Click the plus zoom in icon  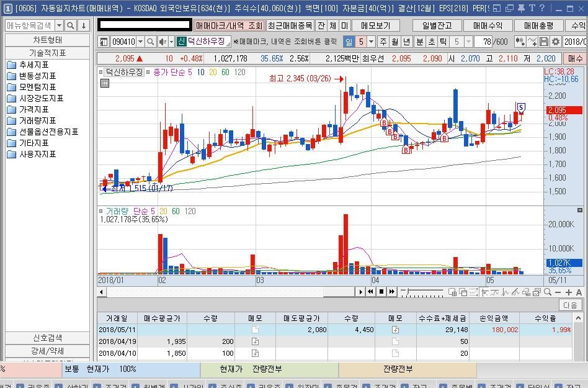tap(569, 292)
